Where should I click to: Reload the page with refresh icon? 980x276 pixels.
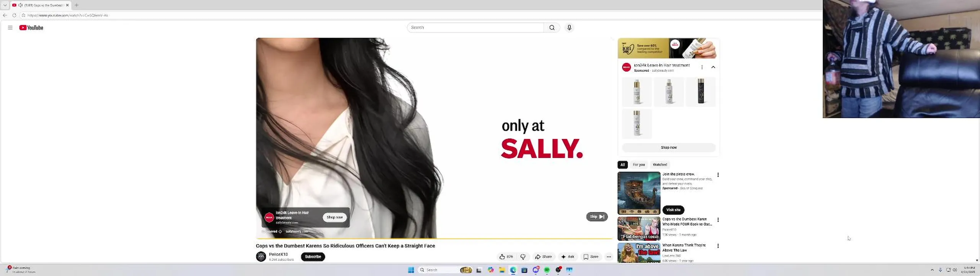[x=14, y=15]
